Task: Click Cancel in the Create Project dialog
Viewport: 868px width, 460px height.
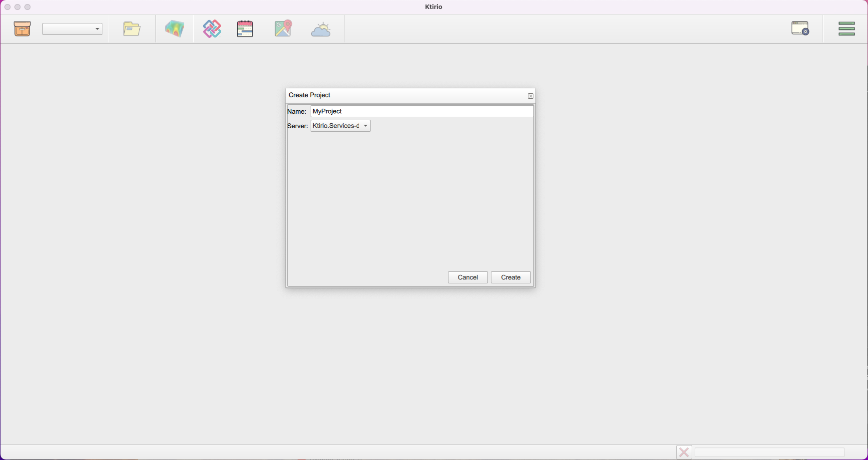Action: (x=467, y=277)
